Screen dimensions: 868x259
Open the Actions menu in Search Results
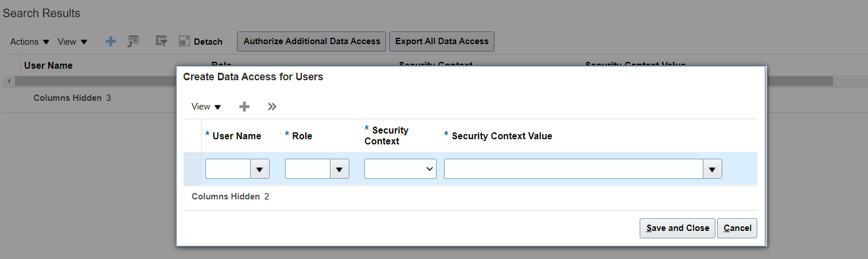tap(30, 42)
